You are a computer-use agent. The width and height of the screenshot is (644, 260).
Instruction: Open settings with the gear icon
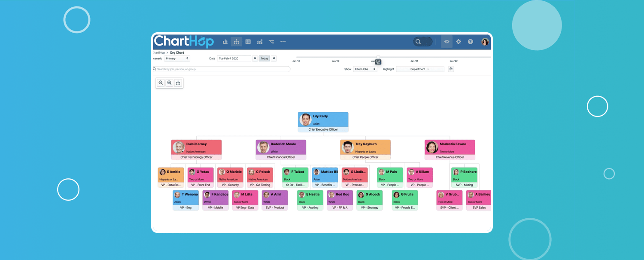459,42
